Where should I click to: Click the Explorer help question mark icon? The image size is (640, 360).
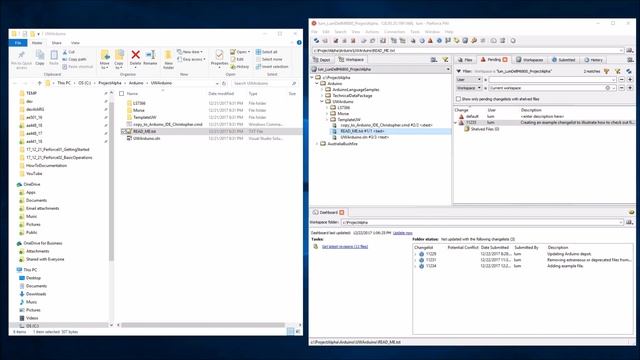299,42
